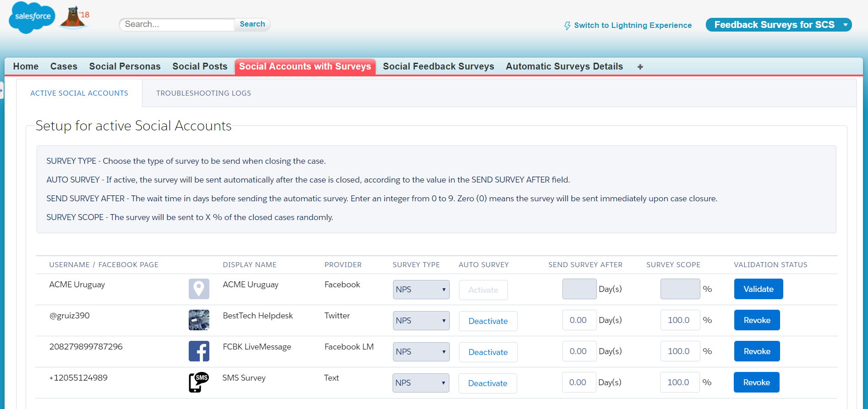Deactivate auto survey for @gruiz390
Viewport: 868px width, 409px height.
pyautogui.click(x=488, y=321)
